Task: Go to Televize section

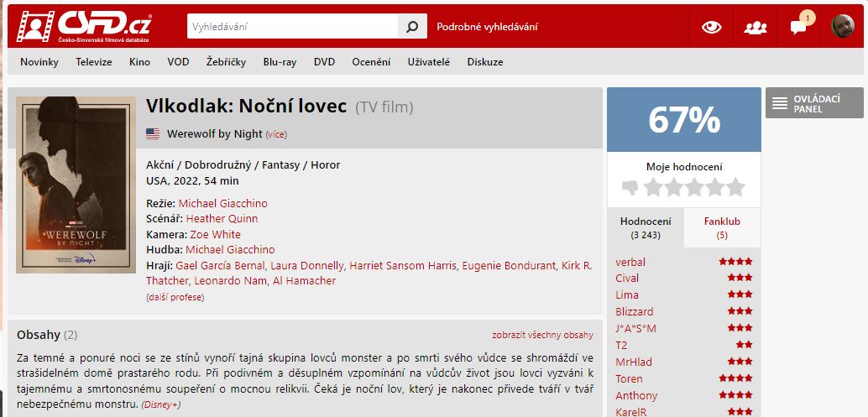Action: point(93,62)
